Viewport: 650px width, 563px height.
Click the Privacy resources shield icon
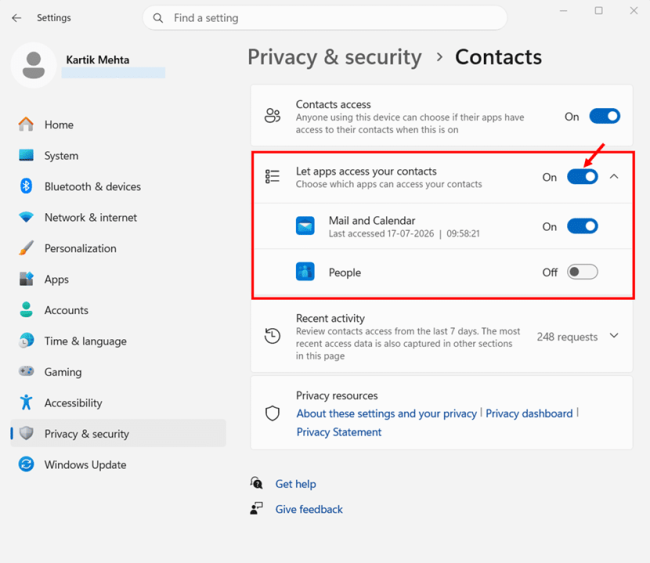point(272,413)
